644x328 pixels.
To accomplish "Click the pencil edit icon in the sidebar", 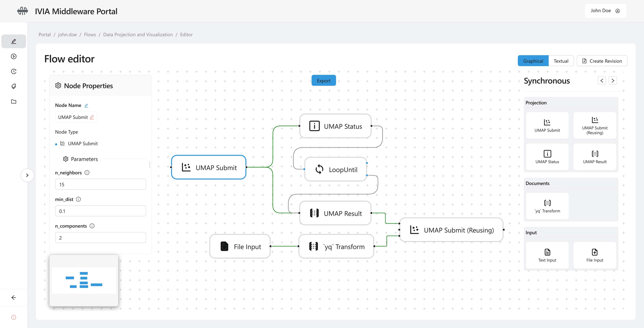I will (x=14, y=41).
